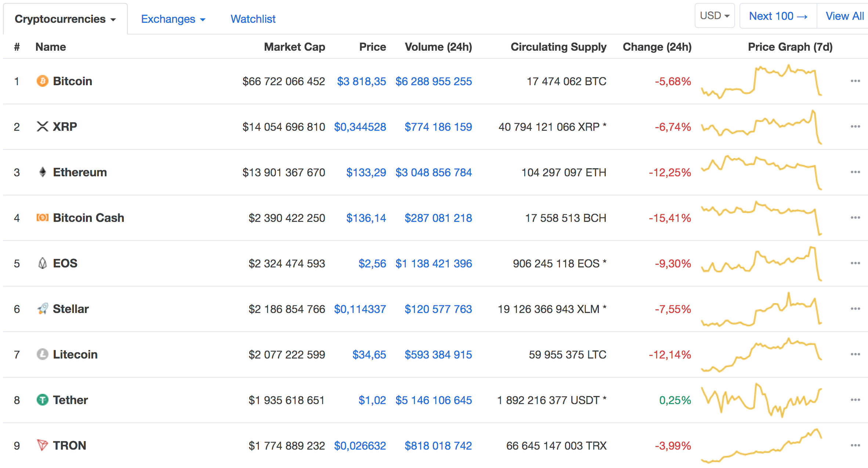Open the Litecoin name link
Screen dimensions: 868x468
tap(75, 354)
